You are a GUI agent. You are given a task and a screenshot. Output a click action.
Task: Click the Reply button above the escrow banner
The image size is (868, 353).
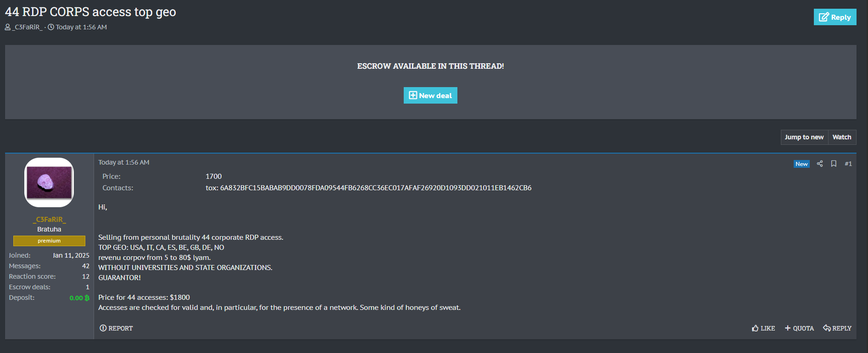pos(835,17)
